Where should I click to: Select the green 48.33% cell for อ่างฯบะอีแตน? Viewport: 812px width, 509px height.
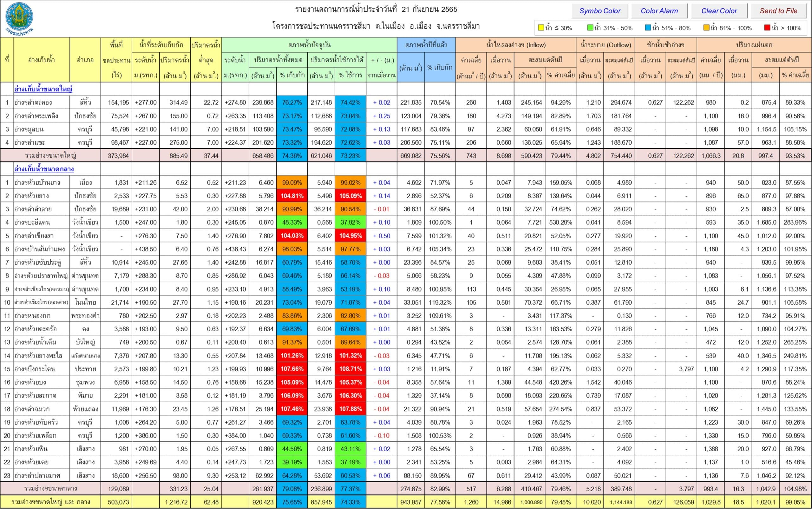292,222
